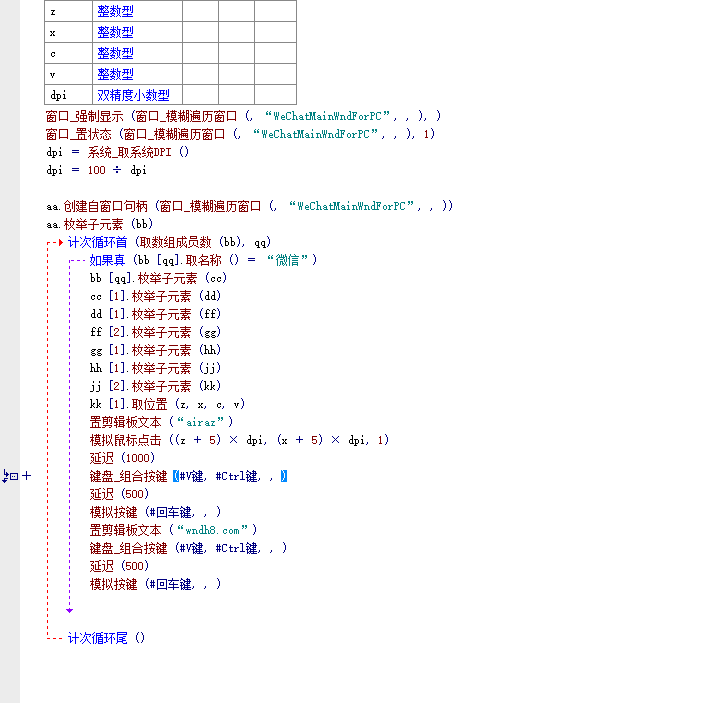Click the 窗口_置状态 code line

click(240, 134)
